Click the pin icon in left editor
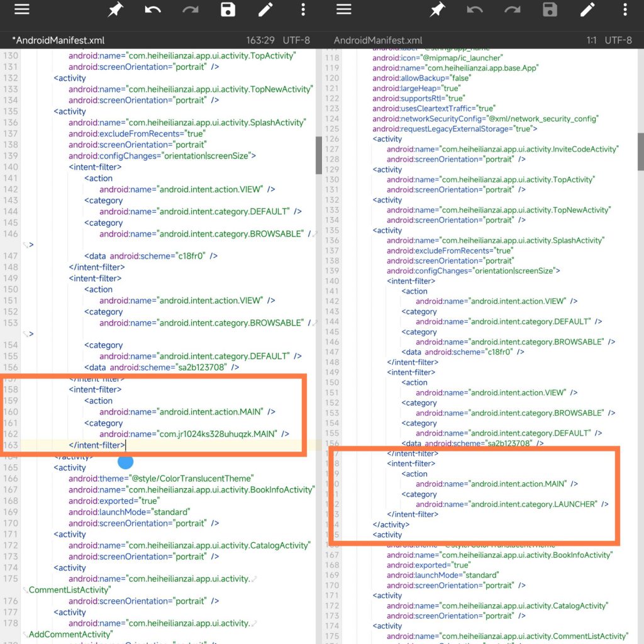This screenshot has height=644, width=644. click(115, 9)
